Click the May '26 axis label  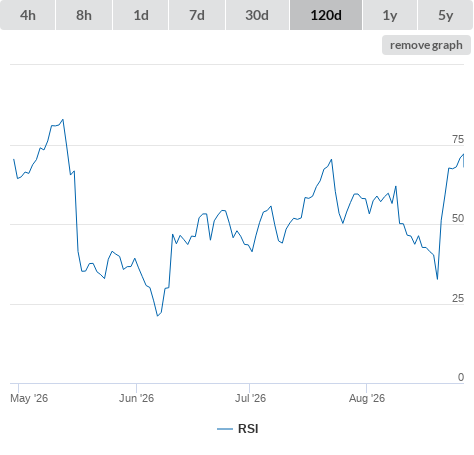pyautogui.click(x=29, y=398)
